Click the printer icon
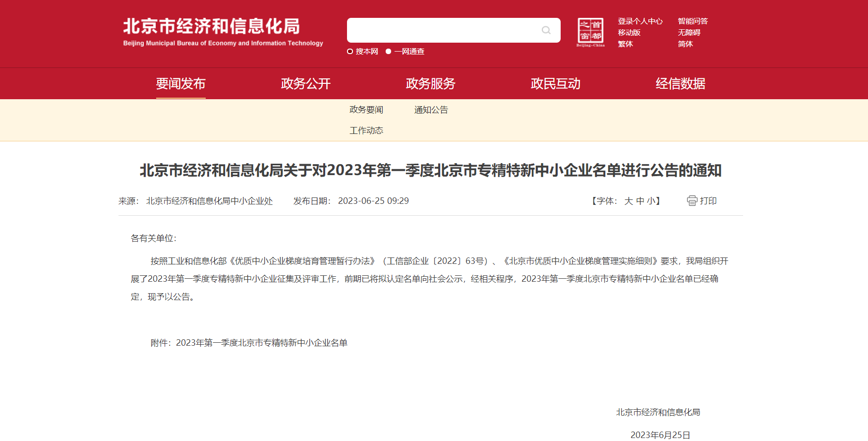Image resolution: width=868 pixels, height=441 pixels. (x=692, y=201)
